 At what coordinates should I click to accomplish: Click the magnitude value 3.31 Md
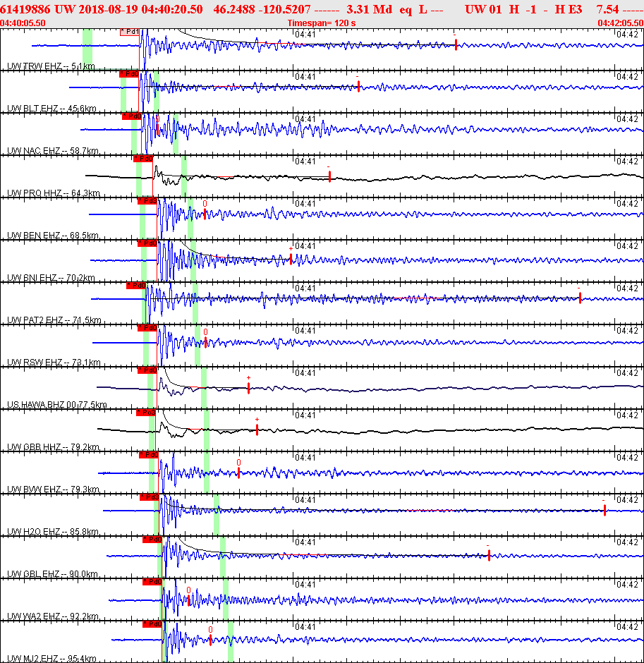[x=370, y=9]
